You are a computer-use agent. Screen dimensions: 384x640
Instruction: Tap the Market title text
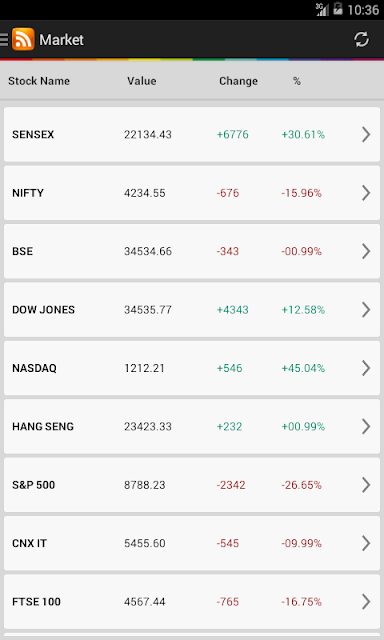62,40
